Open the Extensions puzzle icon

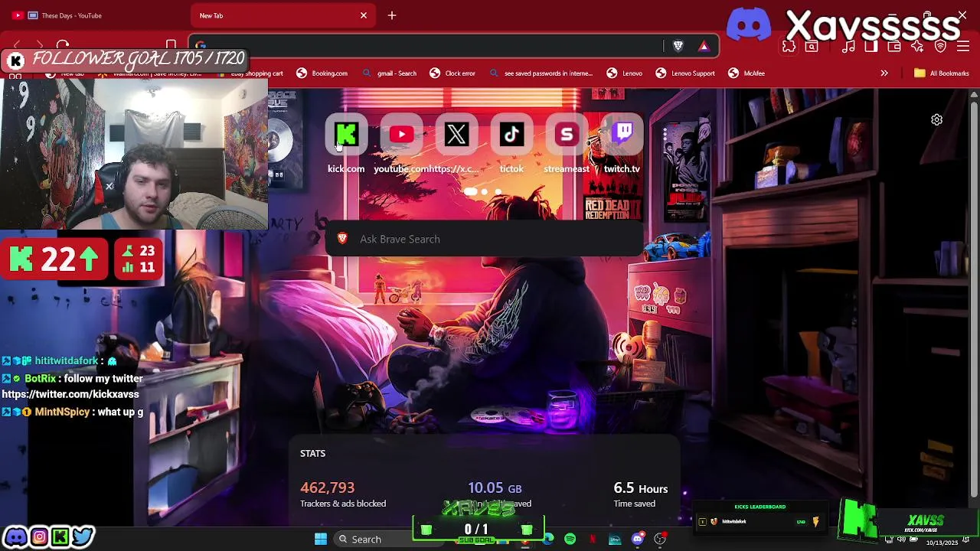tap(789, 47)
